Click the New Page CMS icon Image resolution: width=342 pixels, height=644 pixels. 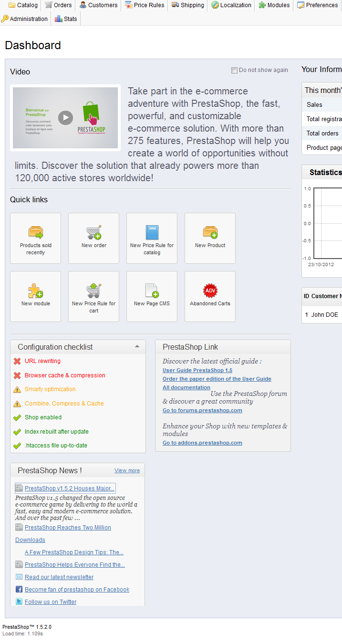pos(152,291)
